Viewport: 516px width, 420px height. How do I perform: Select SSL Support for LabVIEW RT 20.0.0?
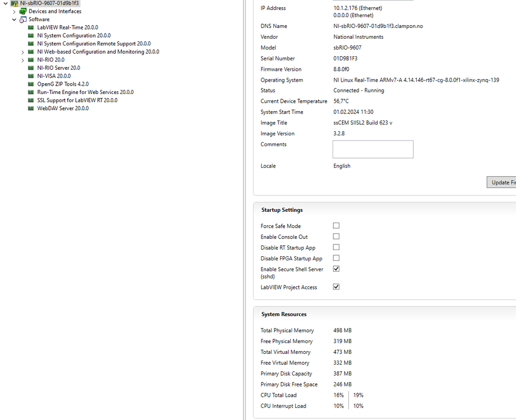pos(77,100)
